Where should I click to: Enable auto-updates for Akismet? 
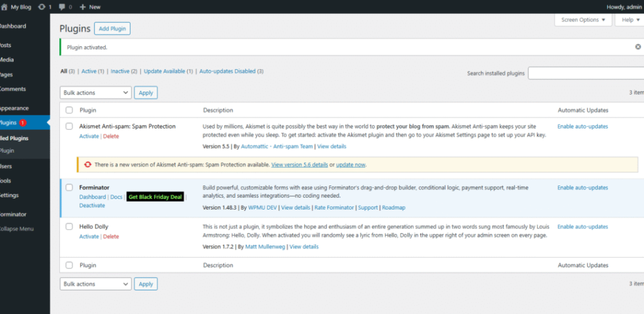(583, 126)
